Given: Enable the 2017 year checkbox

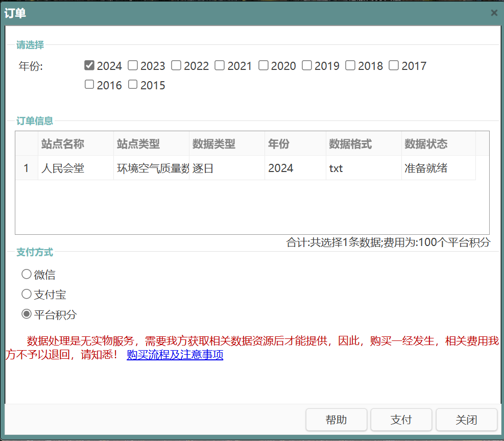Looking at the screenshot, I should (394, 65).
